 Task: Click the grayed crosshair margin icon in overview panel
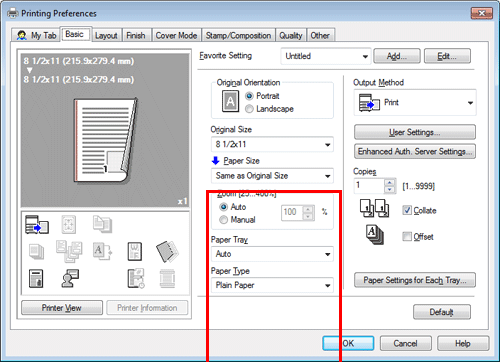click(x=69, y=224)
